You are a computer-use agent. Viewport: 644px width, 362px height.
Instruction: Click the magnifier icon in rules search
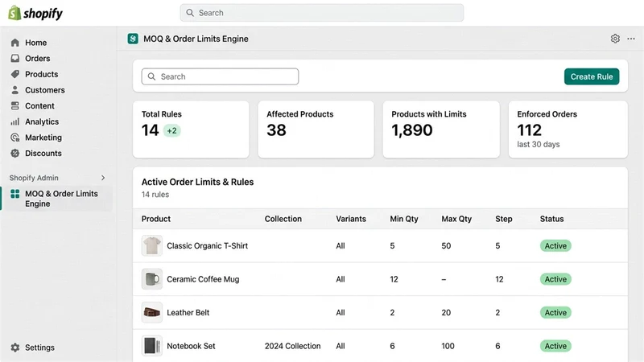[151, 76]
